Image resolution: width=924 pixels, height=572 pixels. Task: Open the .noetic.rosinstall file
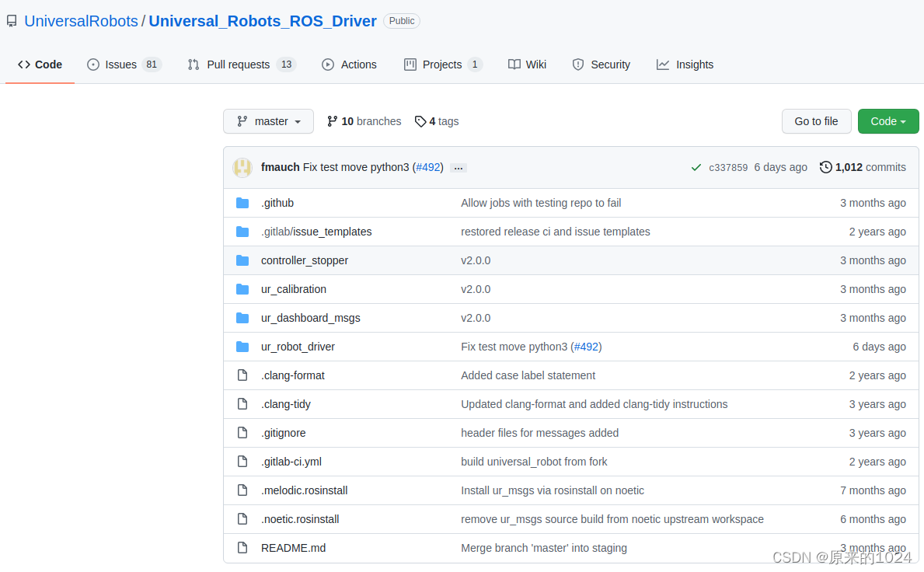point(300,520)
